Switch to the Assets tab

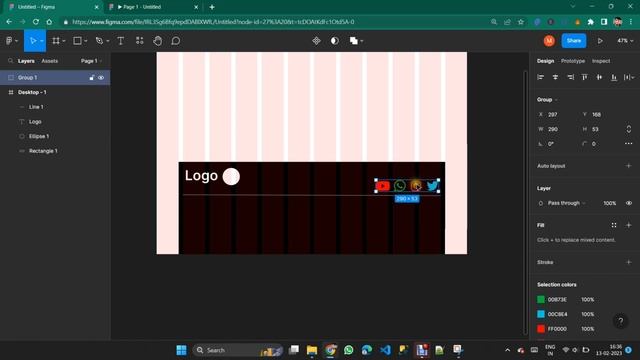click(x=50, y=61)
